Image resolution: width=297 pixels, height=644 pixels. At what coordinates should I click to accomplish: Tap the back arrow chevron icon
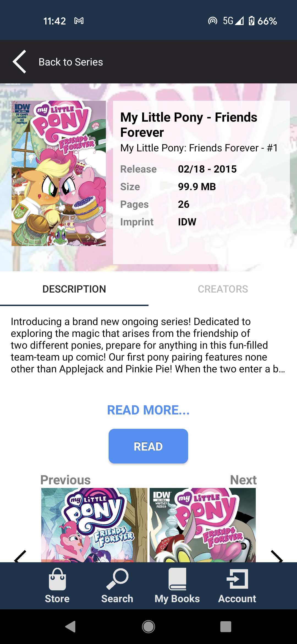coord(20,62)
